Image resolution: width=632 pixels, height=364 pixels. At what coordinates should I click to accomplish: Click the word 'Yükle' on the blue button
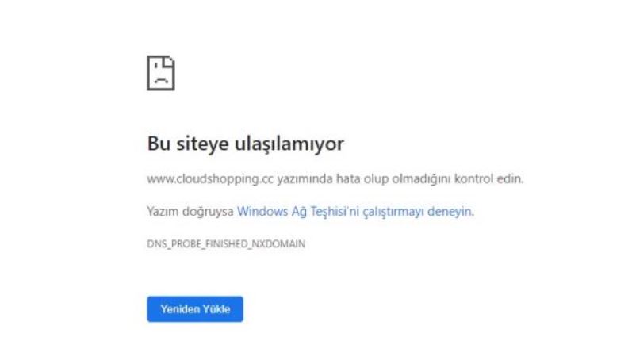(216, 309)
